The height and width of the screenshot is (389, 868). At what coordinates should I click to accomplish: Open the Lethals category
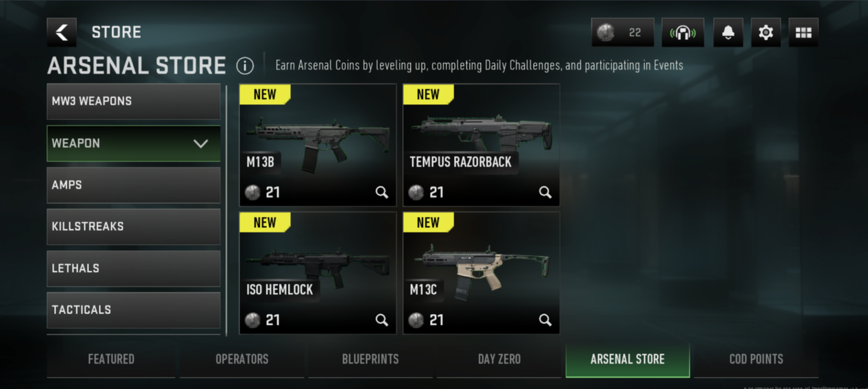click(133, 268)
